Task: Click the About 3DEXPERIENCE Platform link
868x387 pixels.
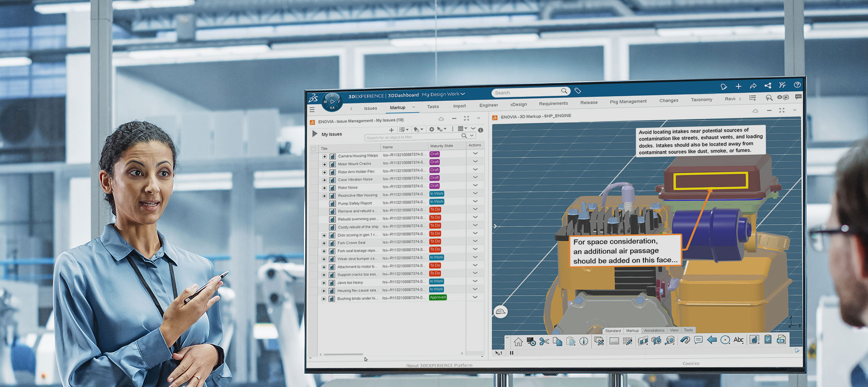Action: (439, 365)
